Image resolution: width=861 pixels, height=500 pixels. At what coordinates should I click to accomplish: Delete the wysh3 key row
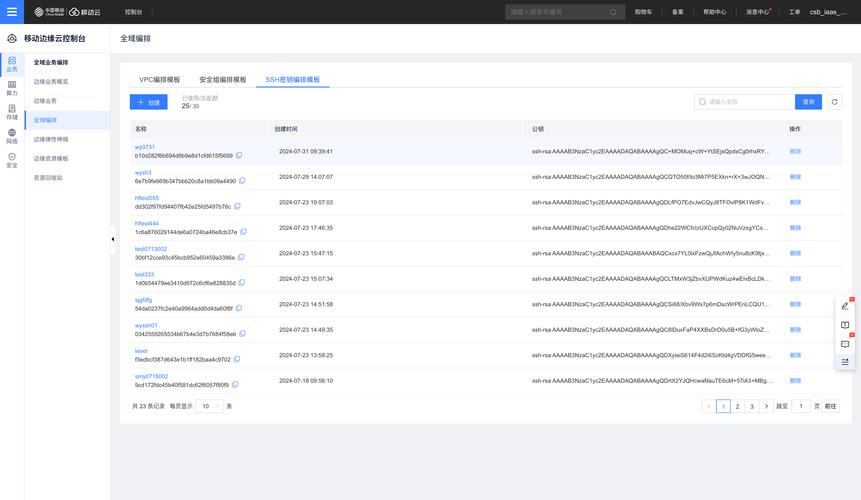pos(795,177)
